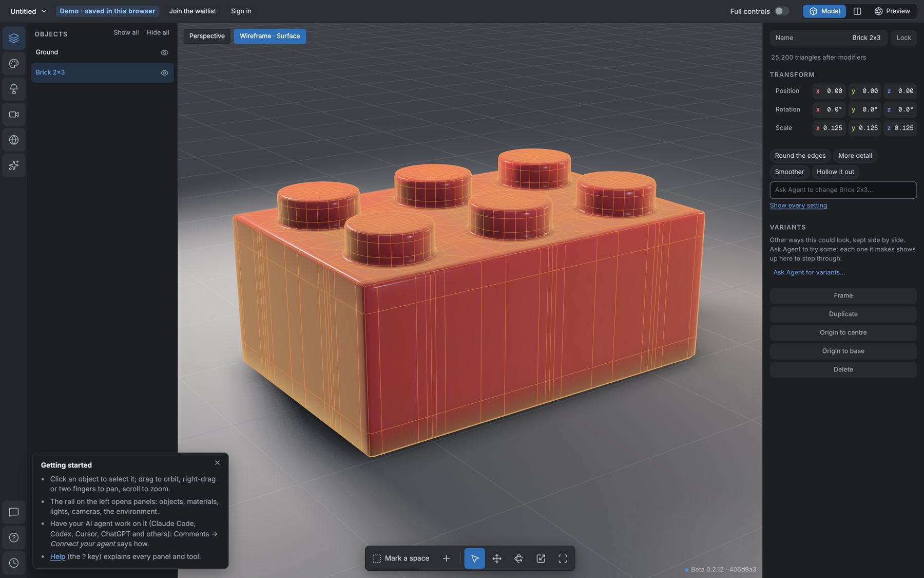Image resolution: width=924 pixels, height=578 pixels.
Task: Open the Untitled project dropdown
Action: (29, 11)
